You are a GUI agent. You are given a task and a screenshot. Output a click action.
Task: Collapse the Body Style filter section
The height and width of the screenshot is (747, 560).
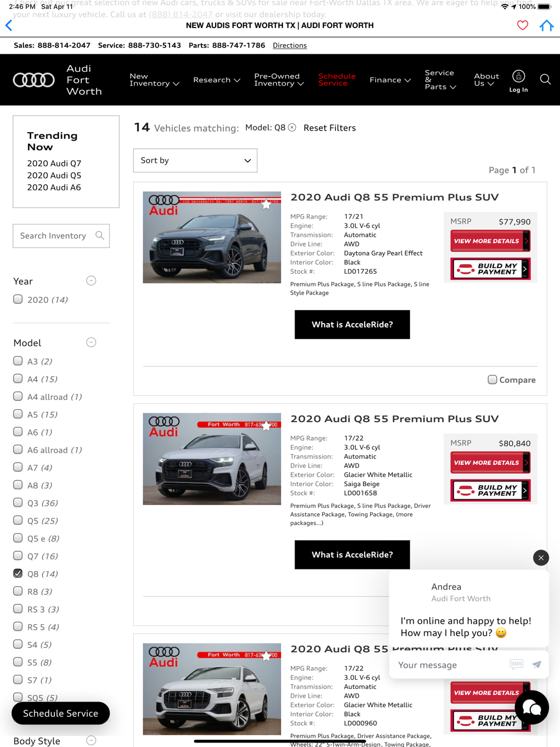[x=91, y=740]
